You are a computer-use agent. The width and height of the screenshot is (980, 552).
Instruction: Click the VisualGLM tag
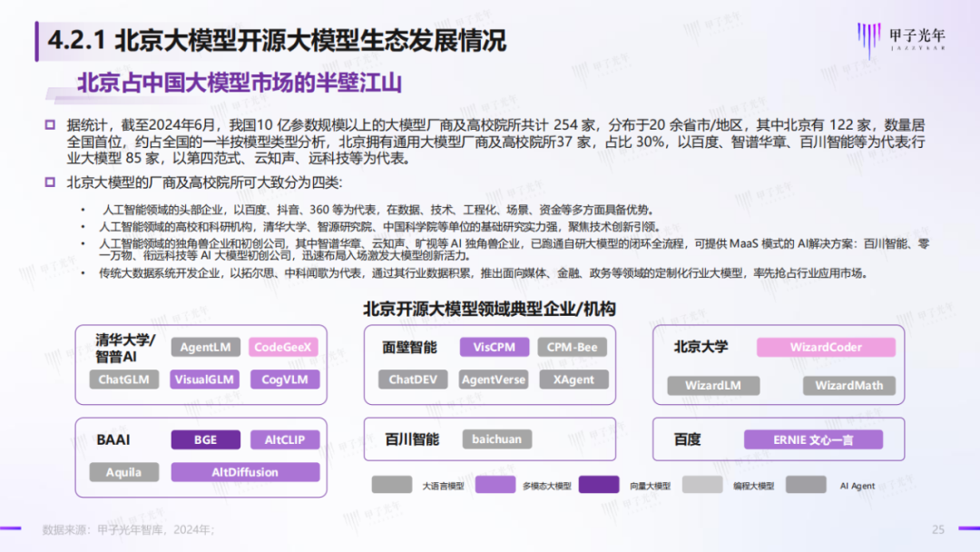coord(204,379)
